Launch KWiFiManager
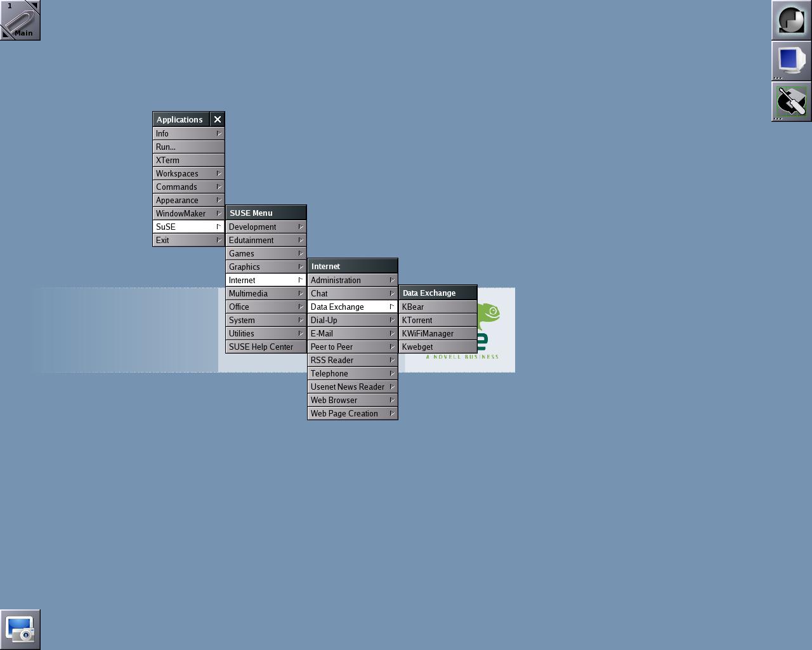 pyautogui.click(x=438, y=333)
